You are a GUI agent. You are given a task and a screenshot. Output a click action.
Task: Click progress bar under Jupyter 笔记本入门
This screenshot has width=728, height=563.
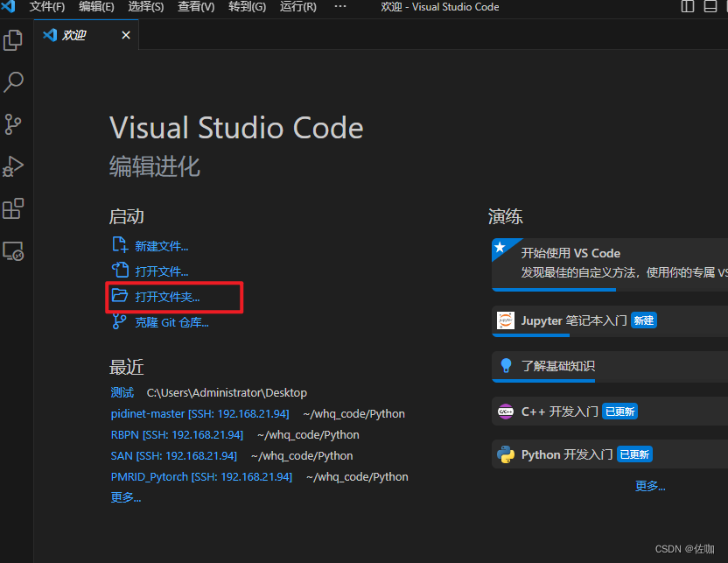(530, 335)
